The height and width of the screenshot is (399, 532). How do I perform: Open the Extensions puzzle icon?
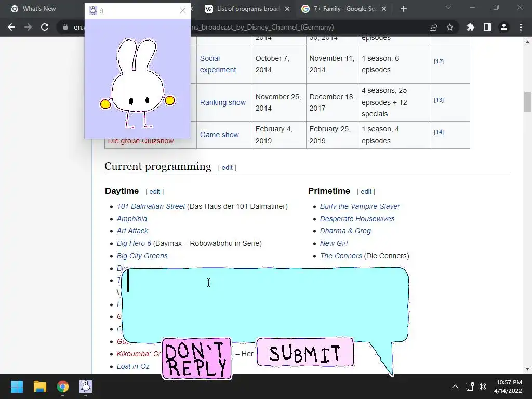[x=471, y=27]
